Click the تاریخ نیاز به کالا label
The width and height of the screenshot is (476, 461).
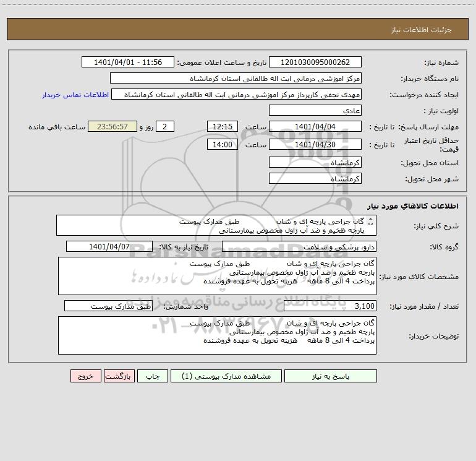click(x=184, y=247)
